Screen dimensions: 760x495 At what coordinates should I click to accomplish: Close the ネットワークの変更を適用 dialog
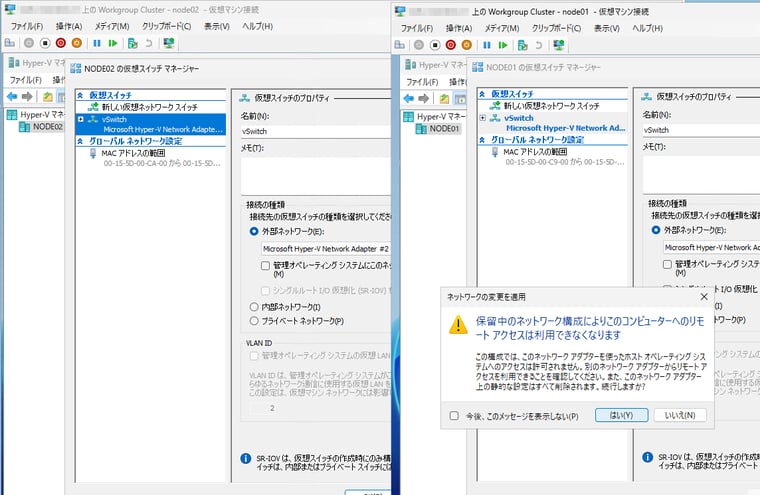[704, 297]
